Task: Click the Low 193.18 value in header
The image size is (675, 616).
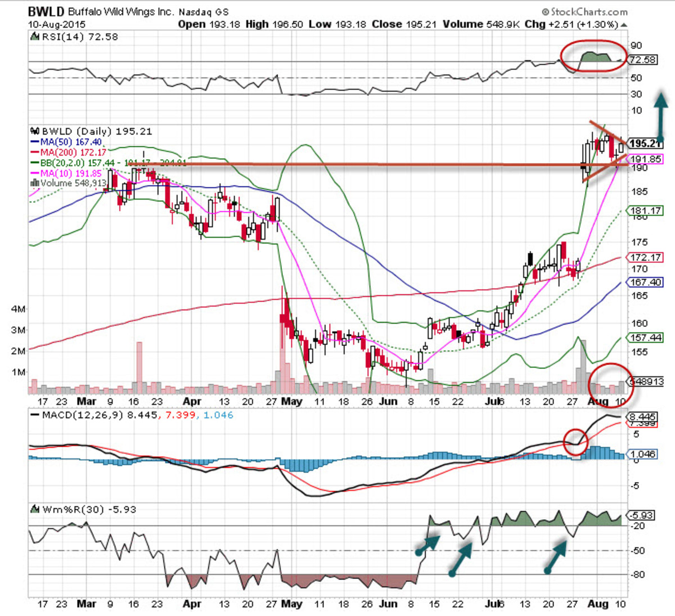Action: coord(336,24)
